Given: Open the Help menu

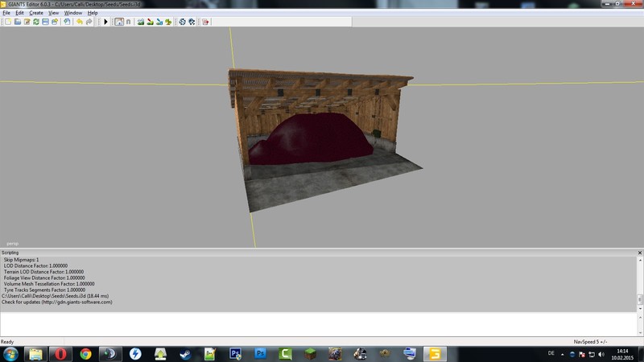Looking at the screenshot, I should tap(93, 13).
